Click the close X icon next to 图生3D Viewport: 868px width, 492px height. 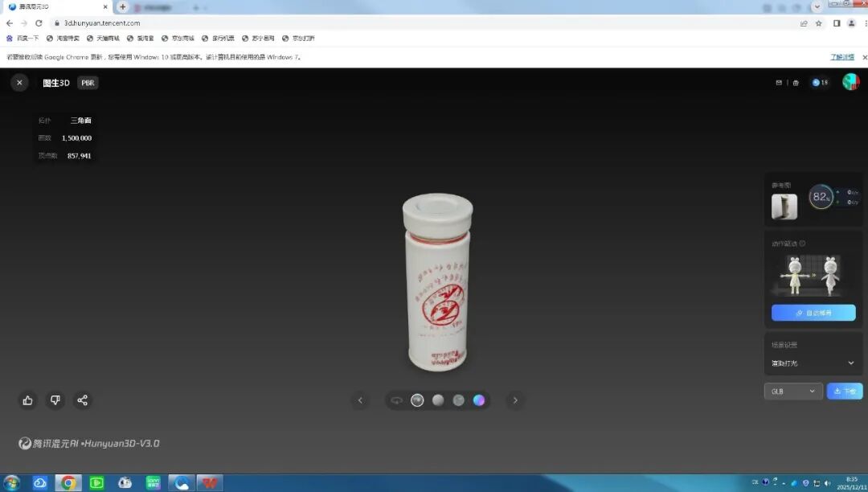(19, 82)
